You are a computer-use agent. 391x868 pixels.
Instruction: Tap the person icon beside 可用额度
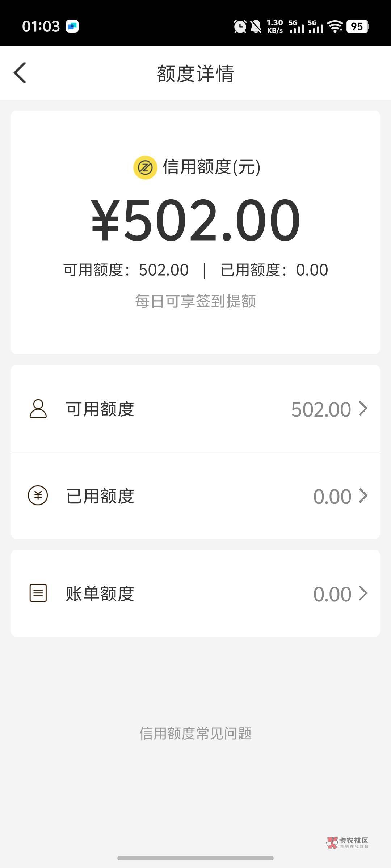[38, 409]
